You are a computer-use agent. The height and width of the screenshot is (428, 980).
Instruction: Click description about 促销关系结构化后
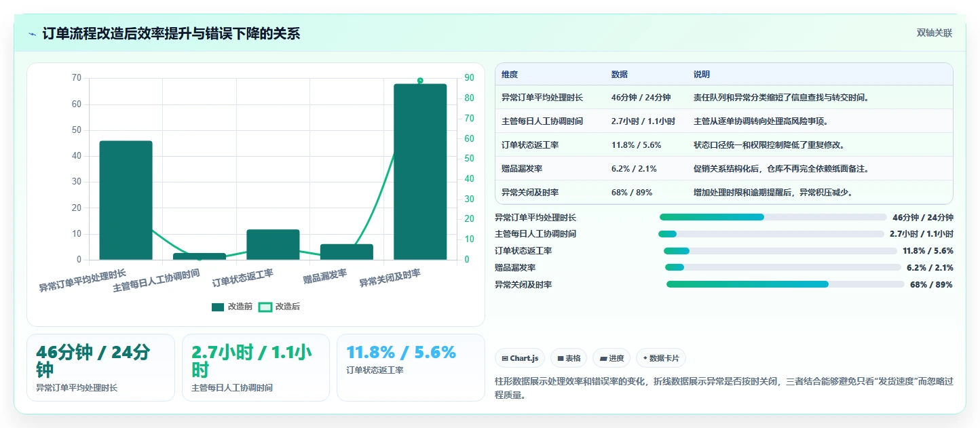[x=782, y=169]
